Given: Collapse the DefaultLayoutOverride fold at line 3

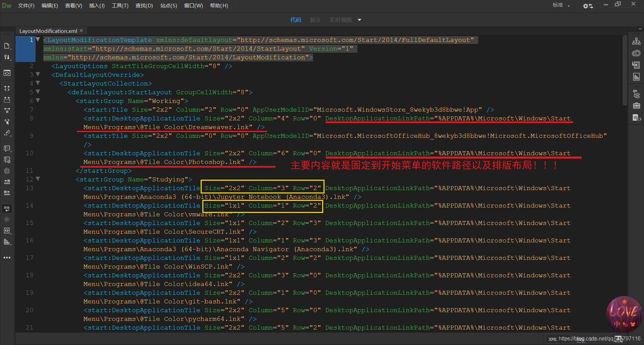Looking at the screenshot, I should point(38,74).
